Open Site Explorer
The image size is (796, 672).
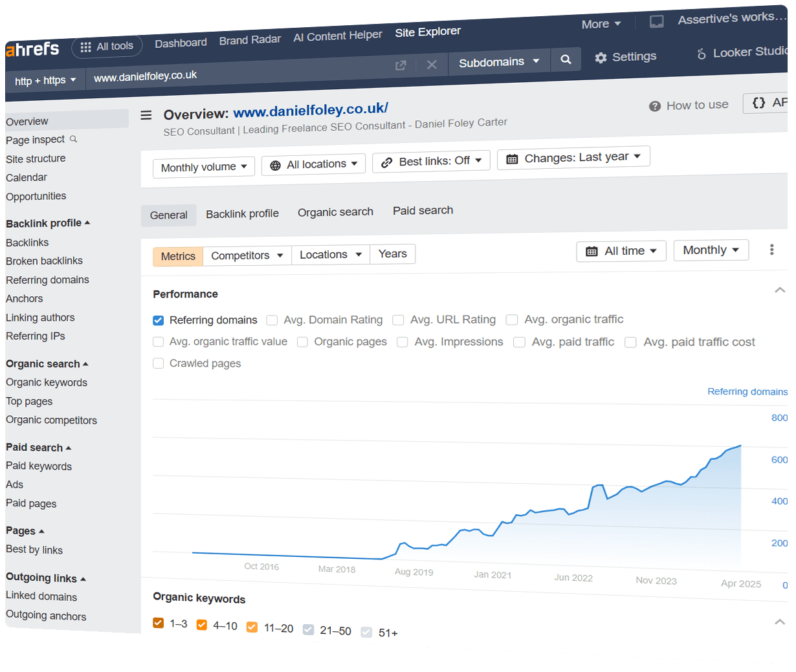coord(428,32)
